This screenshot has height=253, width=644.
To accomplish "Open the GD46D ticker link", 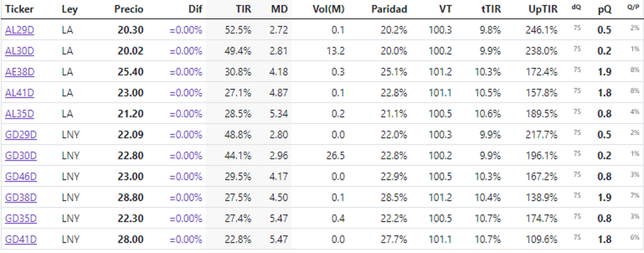I will pyautogui.click(x=20, y=177).
